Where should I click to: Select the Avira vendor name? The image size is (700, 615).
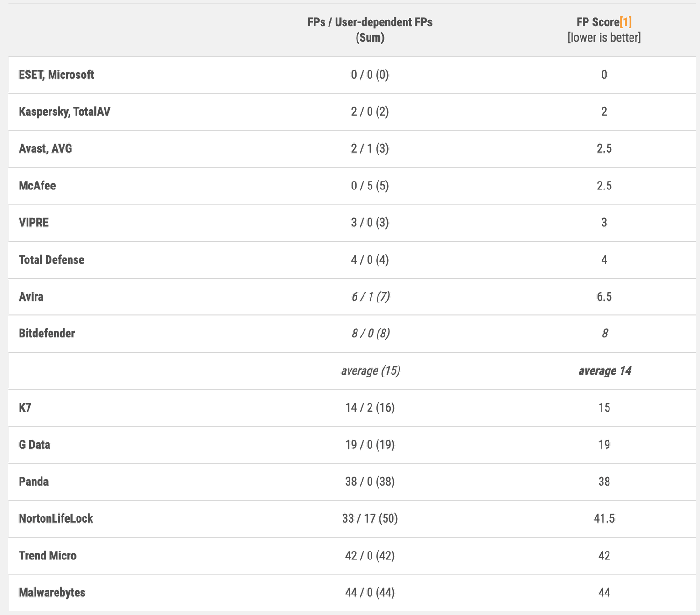[31, 297]
